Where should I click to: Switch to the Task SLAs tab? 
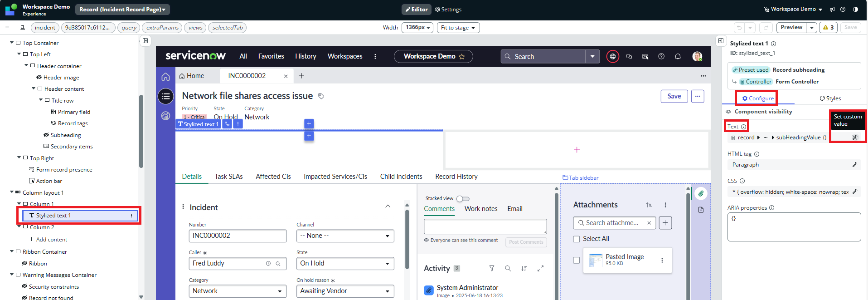(228, 177)
